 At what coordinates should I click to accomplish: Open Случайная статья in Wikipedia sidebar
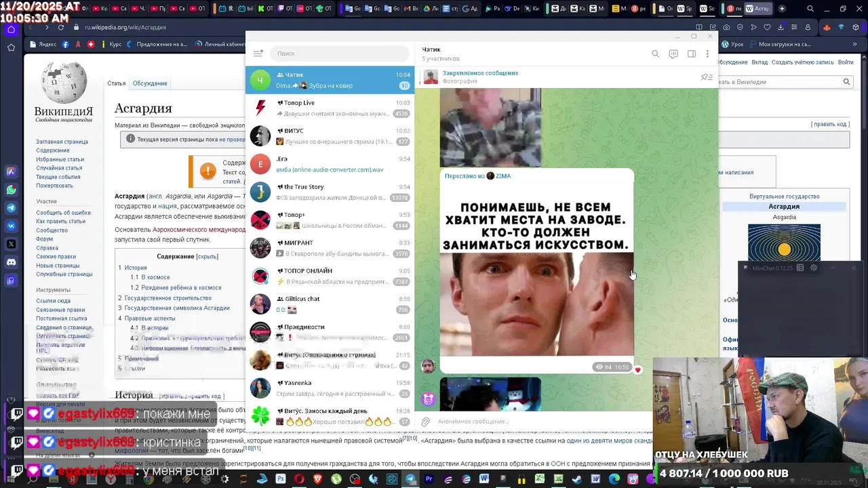[59, 168]
